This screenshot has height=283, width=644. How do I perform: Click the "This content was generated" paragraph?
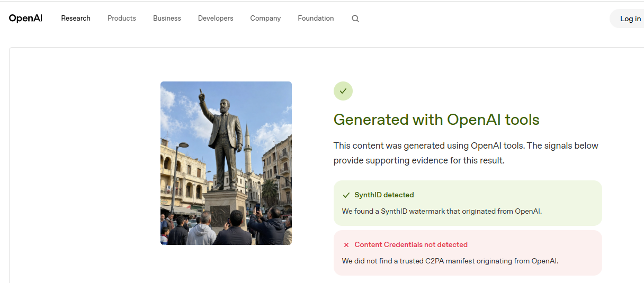click(466, 153)
